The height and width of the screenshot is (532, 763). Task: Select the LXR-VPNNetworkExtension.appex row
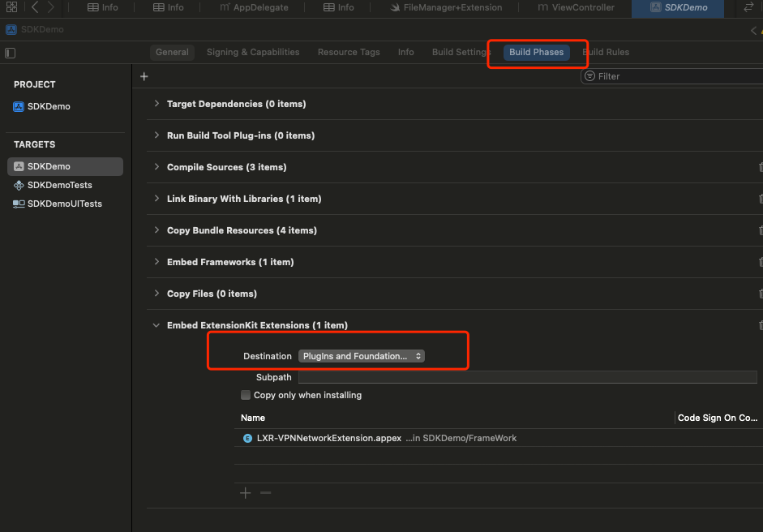[499, 438]
